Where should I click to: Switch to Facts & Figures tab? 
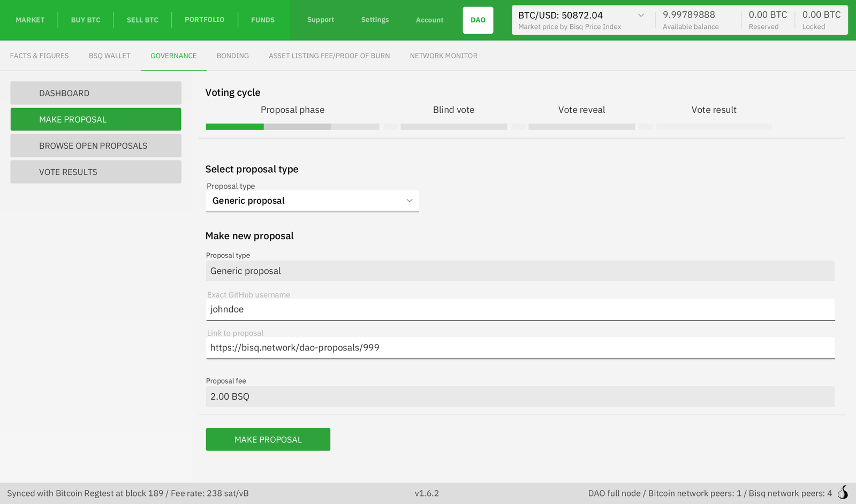click(x=39, y=56)
